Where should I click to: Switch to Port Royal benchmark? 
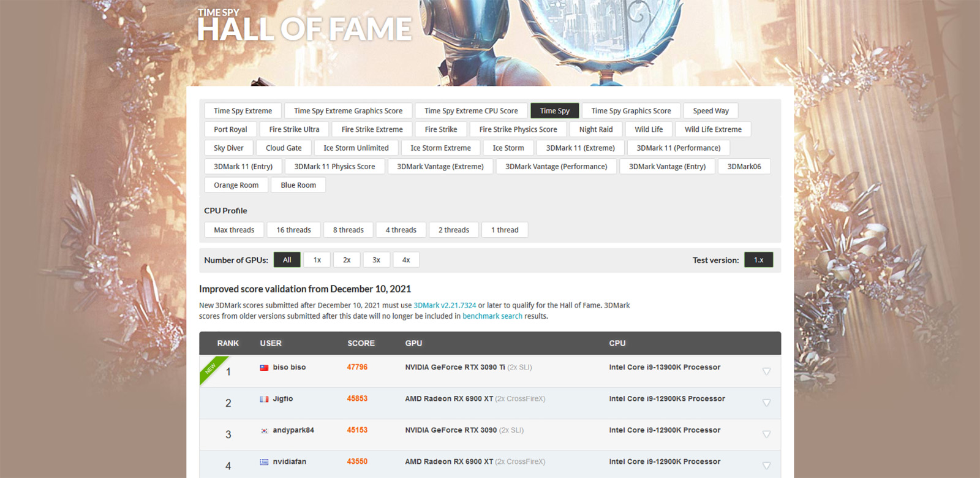click(230, 129)
